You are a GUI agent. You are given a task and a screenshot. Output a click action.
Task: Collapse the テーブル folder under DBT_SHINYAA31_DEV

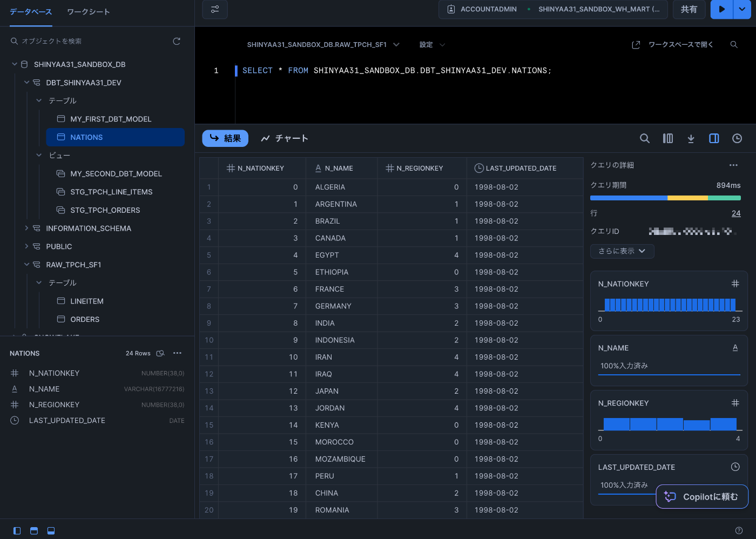39,100
